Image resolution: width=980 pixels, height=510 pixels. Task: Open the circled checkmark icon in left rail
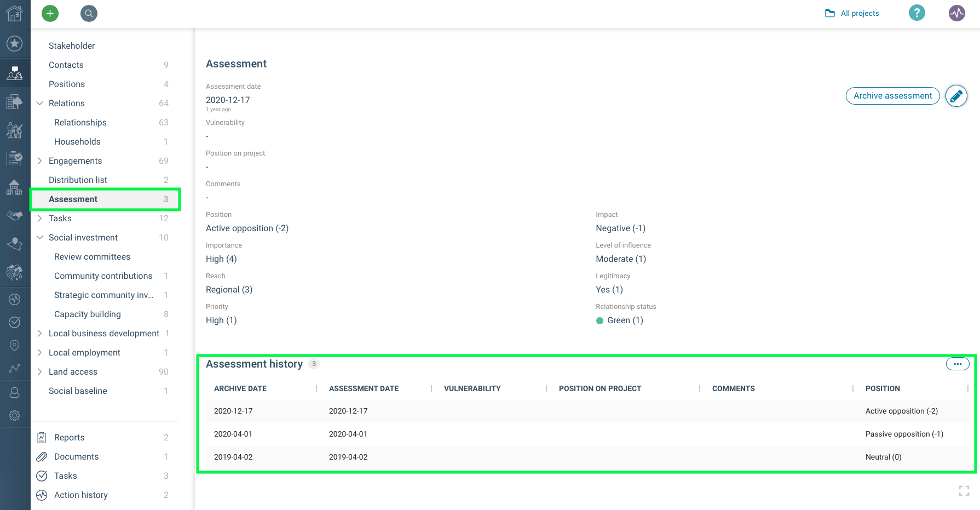[x=15, y=322]
